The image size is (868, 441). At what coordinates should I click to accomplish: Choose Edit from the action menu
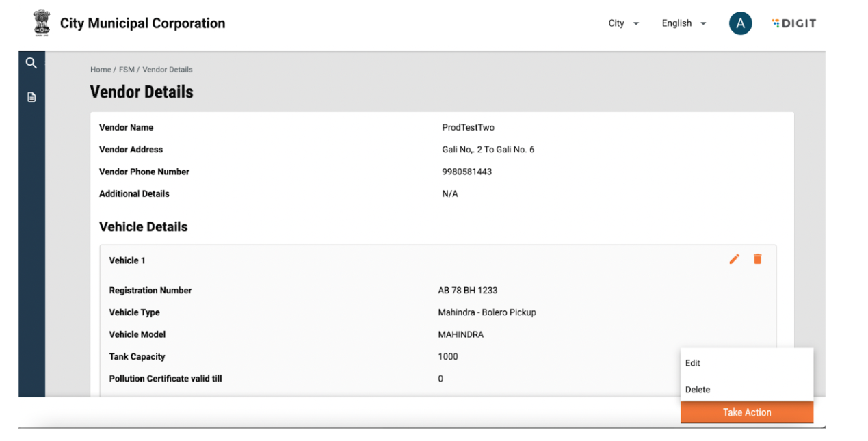coord(693,363)
